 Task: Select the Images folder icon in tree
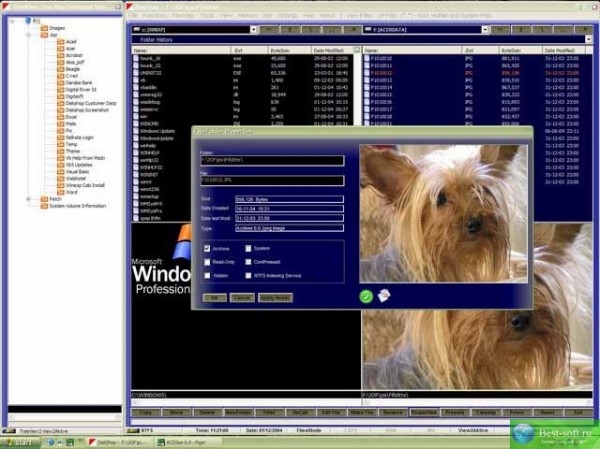(44, 28)
